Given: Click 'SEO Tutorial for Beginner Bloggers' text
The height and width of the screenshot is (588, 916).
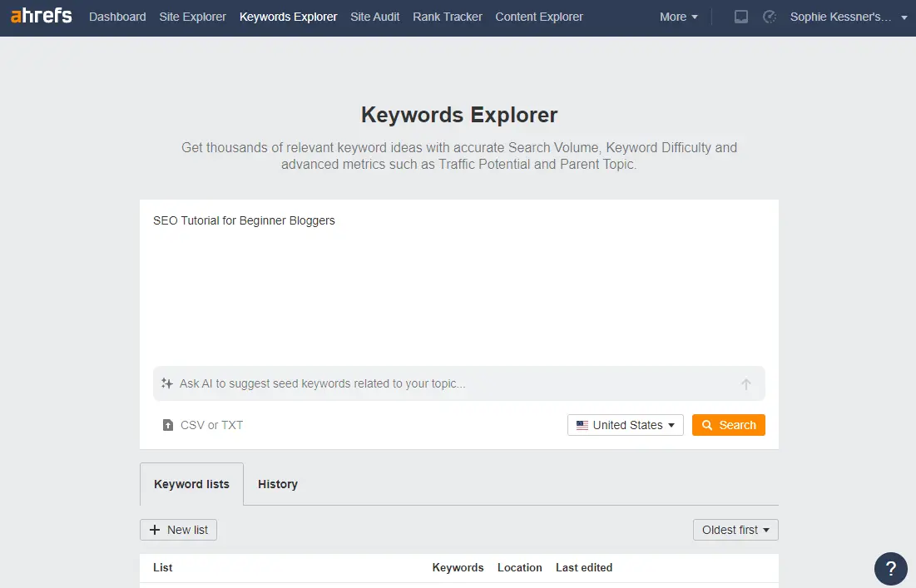Looking at the screenshot, I should pos(244,220).
